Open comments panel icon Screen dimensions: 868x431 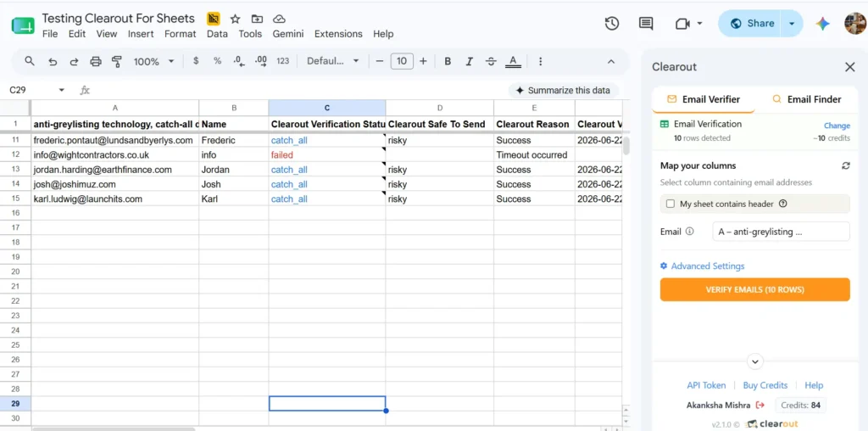click(x=645, y=23)
